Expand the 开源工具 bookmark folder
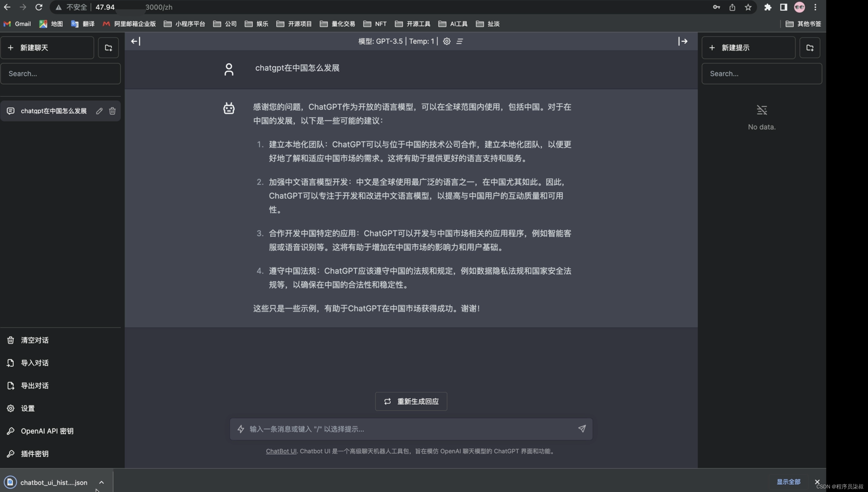Screen dimensions: 868x492 tap(413, 24)
